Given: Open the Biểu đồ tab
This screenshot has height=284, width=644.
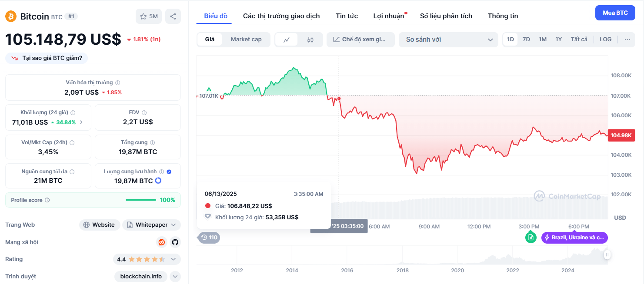Looking at the screenshot, I should (216, 16).
